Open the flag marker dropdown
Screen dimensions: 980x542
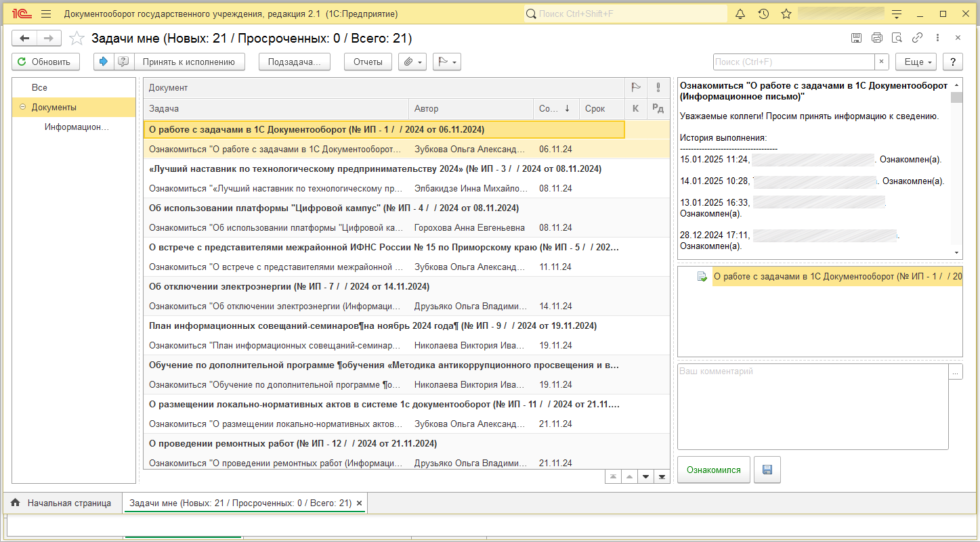446,62
